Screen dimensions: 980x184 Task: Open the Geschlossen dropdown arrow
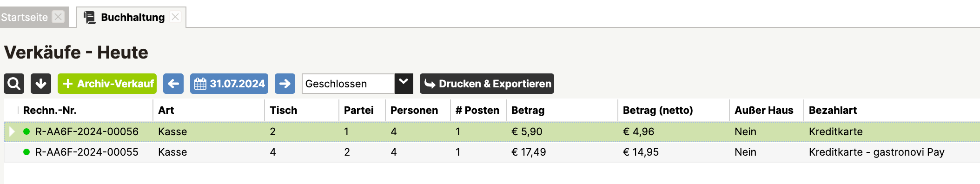pyautogui.click(x=404, y=84)
